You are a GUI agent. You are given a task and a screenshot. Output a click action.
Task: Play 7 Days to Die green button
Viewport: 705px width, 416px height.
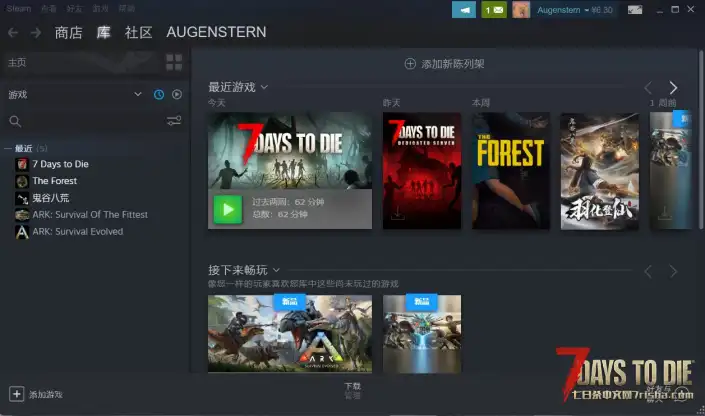[228, 209]
